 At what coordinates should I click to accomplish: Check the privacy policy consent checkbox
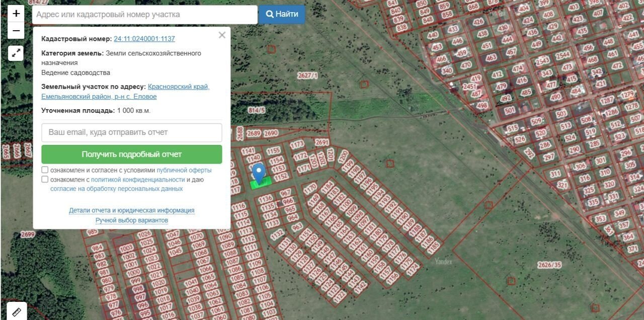pyautogui.click(x=45, y=180)
